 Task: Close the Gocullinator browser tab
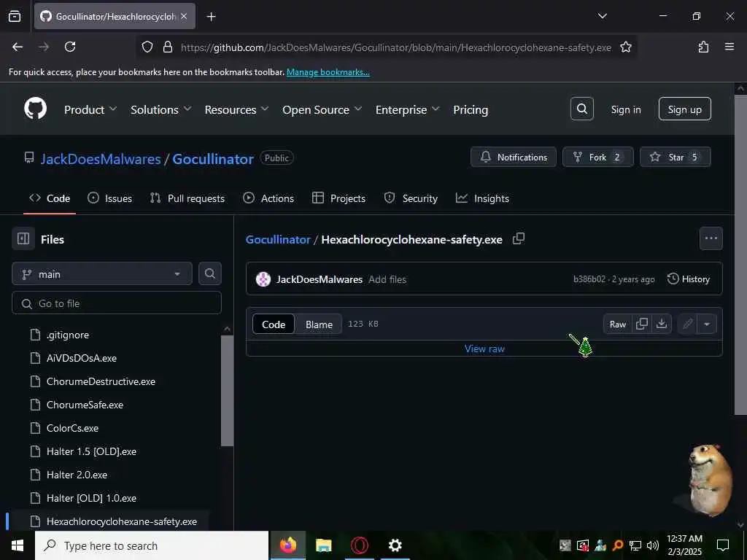tap(184, 16)
